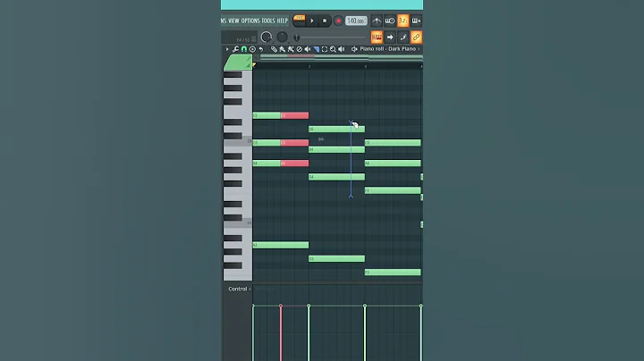Screen dimensions: 644x361
Task: Toggle blend recording overdub icon
Action: click(416, 21)
